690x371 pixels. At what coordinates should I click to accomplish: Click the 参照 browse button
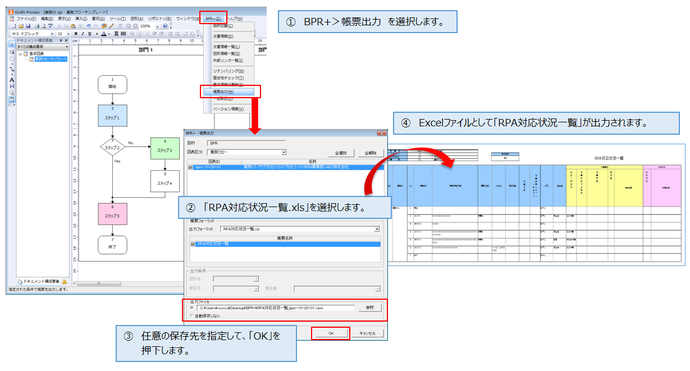[370, 307]
